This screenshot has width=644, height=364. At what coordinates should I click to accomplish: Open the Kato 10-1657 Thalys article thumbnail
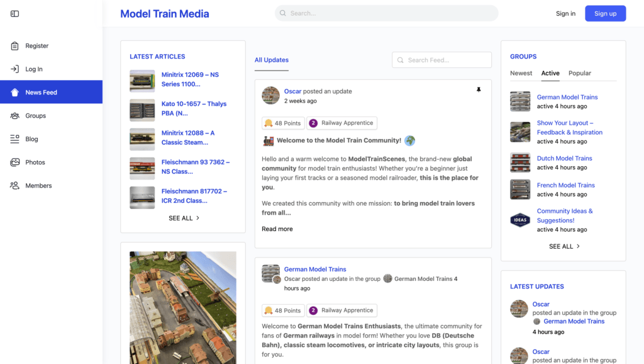coord(142,110)
